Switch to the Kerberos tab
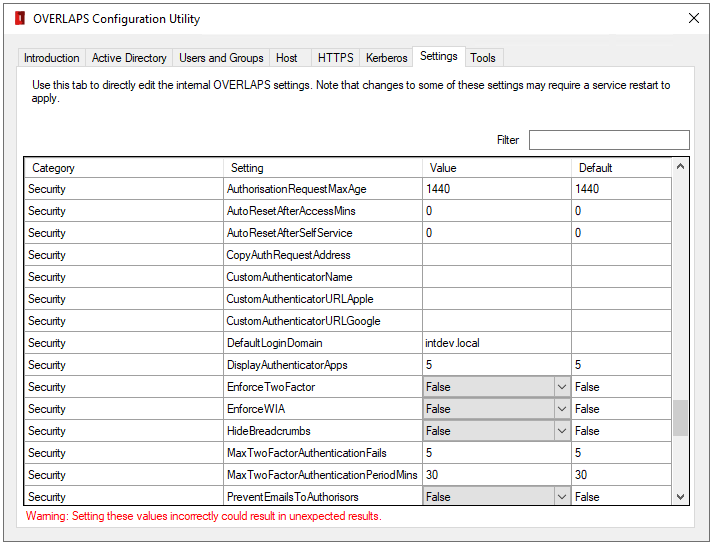Viewport: 713px width, 544px height. coord(387,58)
